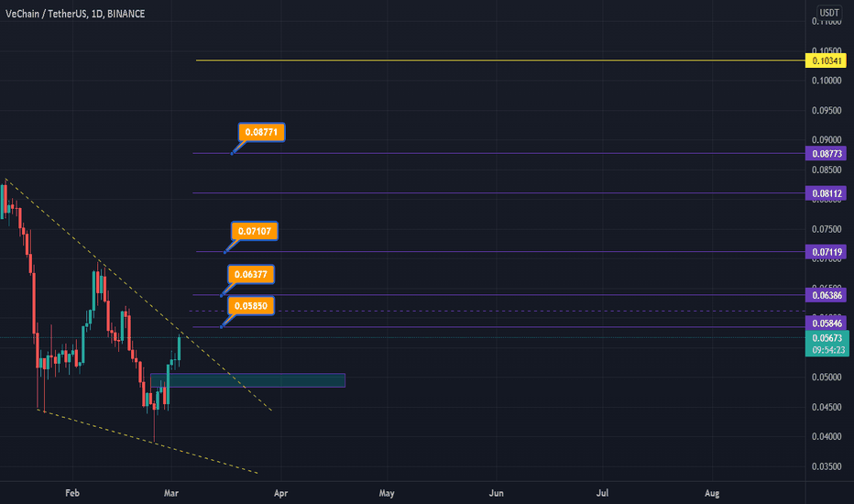Click the Apr label on time axis
Viewport: 854px width, 504px height.
[280, 493]
